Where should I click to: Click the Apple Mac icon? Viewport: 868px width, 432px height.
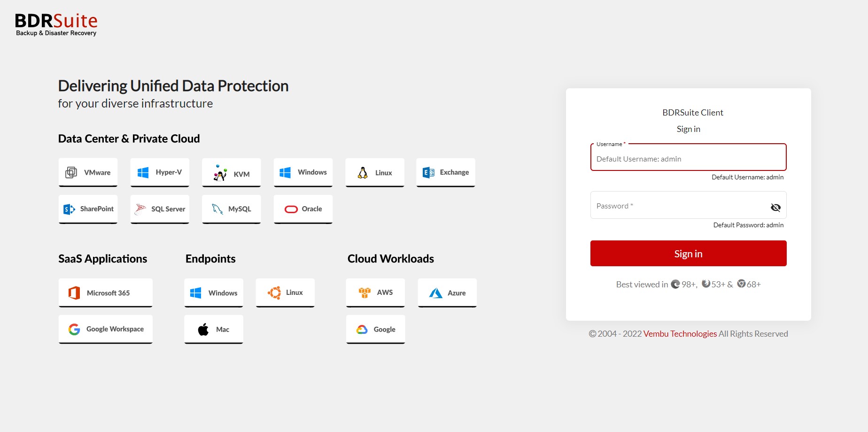(203, 329)
